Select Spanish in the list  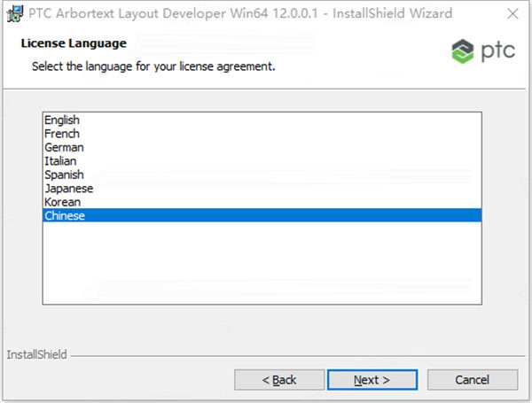(x=262, y=174)
